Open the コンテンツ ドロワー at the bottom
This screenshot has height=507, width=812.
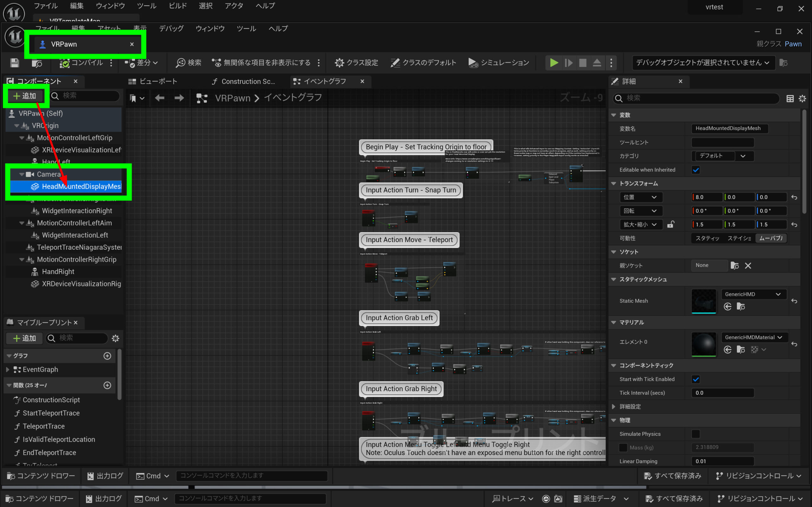click(41, 476)
